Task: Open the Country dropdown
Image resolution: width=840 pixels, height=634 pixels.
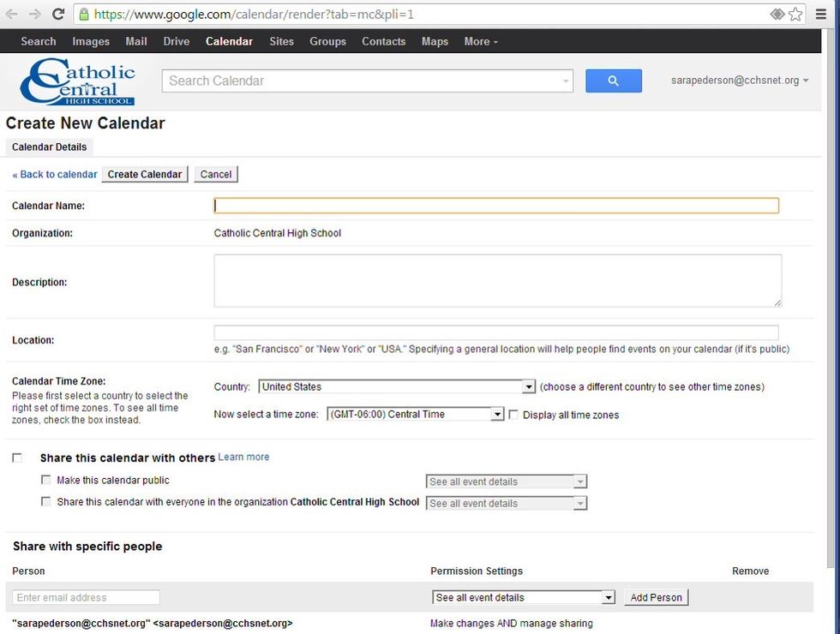Action: [527, 386]
